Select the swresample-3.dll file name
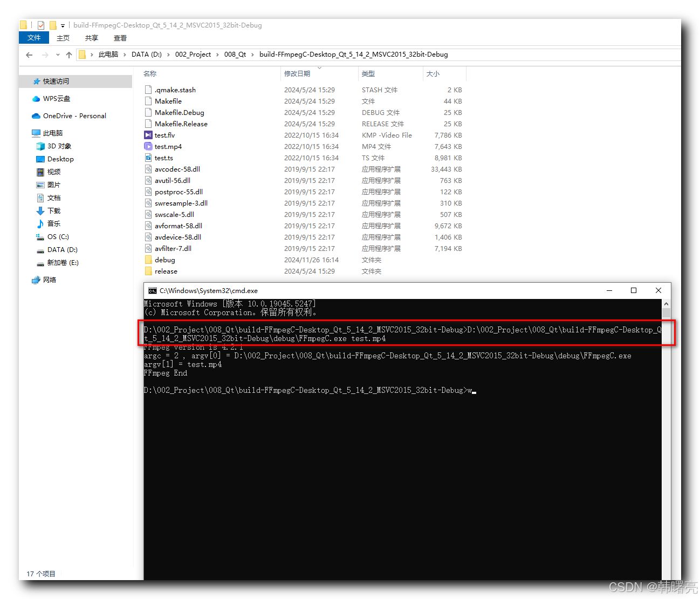 coord(181,203)
